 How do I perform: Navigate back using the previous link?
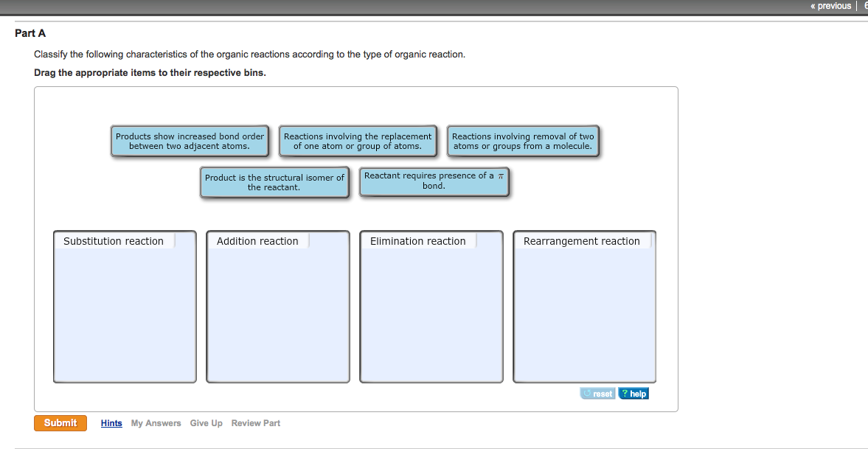click(830, 5)
